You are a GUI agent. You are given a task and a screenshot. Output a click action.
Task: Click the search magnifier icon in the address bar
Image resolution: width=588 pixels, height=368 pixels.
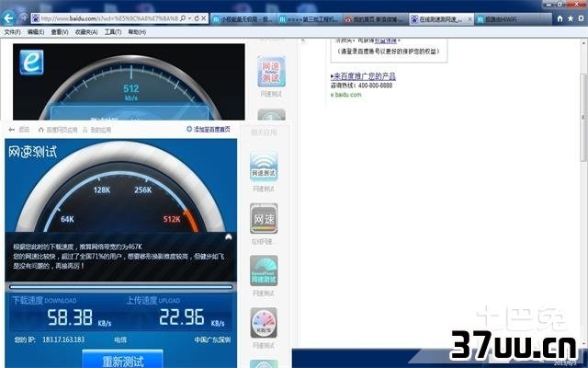coord(183,18)
